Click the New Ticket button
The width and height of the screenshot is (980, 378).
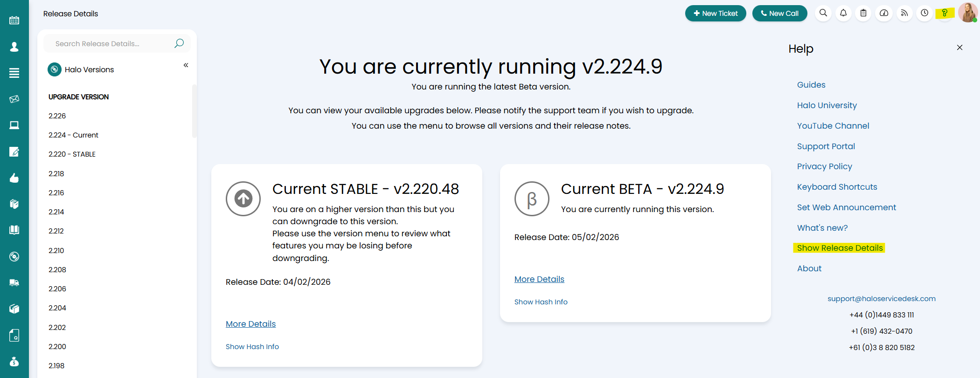[716, 14]
